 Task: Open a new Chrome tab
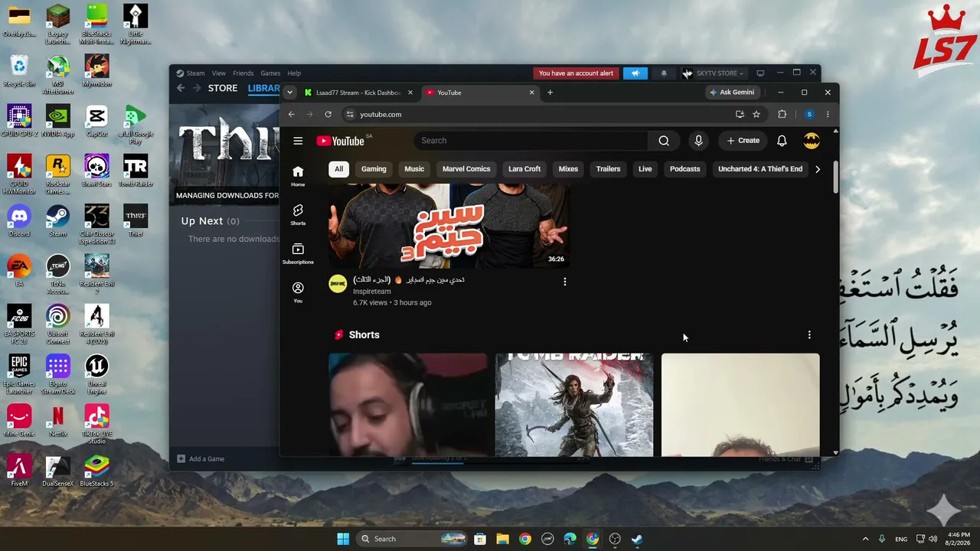[x=550, y=93]
